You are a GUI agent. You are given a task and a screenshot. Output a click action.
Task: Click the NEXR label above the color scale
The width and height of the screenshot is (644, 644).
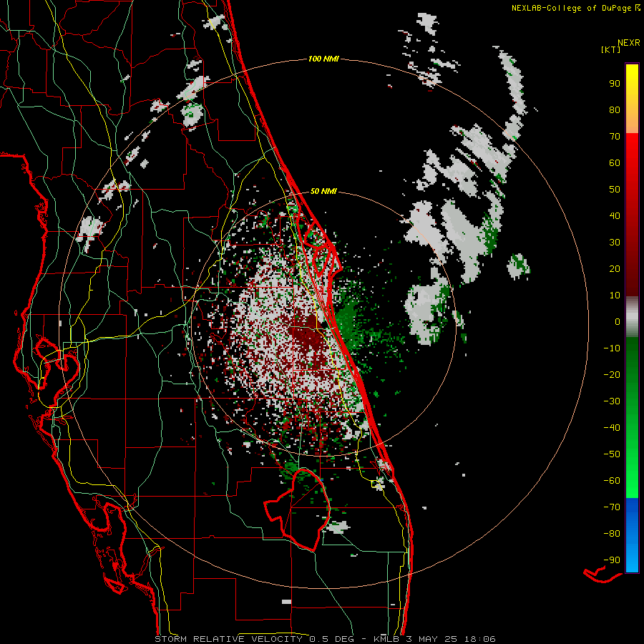(628, 43)
